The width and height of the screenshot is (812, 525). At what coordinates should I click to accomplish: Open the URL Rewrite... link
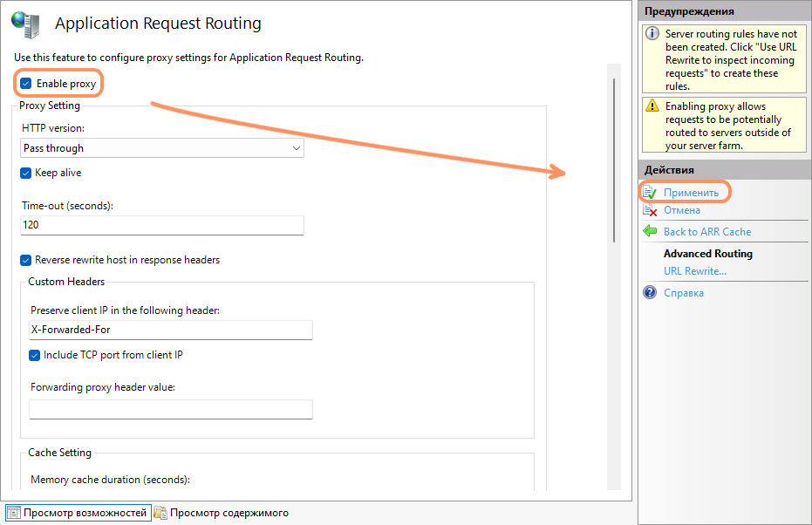(694, 271)
